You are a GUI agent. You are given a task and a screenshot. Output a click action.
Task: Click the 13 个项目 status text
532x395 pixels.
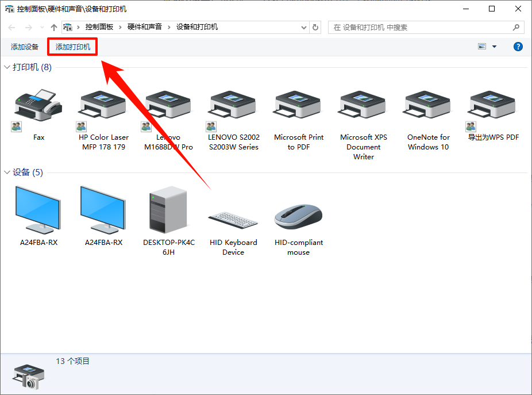(x=72, y=361)
